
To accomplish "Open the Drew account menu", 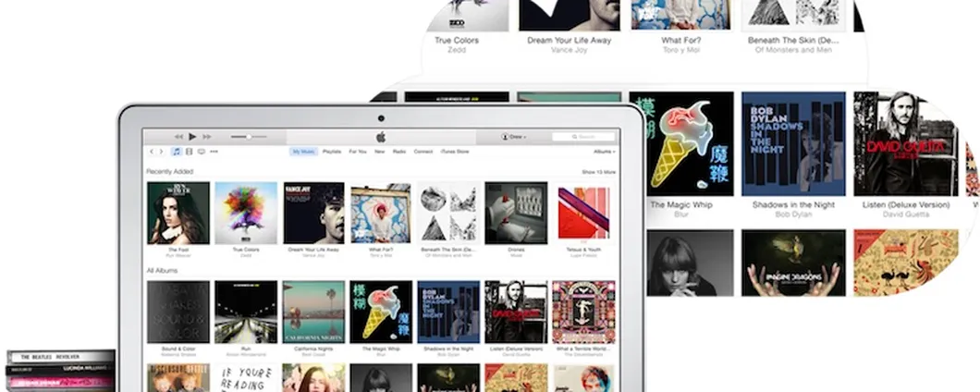I will coord(514,136).
